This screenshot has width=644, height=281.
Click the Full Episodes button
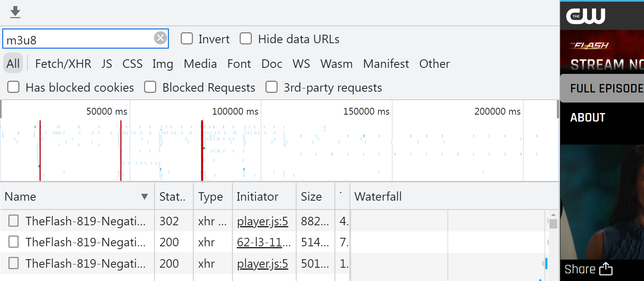tap(605, 88)
